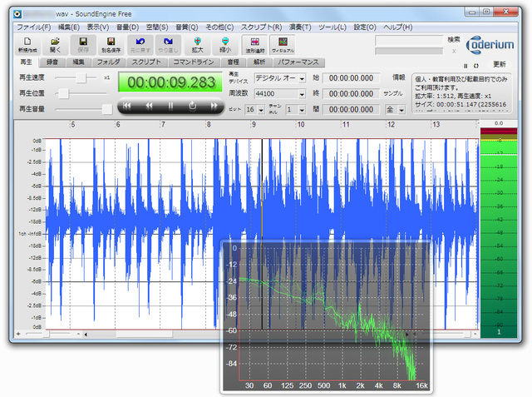Open the 音質(Q) menu
The image size is (532, 397).
pos(186,27)
